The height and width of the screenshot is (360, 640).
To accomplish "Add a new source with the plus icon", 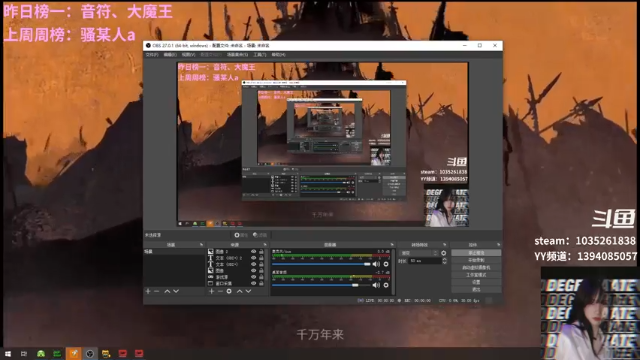I will (x=211, y=291).
